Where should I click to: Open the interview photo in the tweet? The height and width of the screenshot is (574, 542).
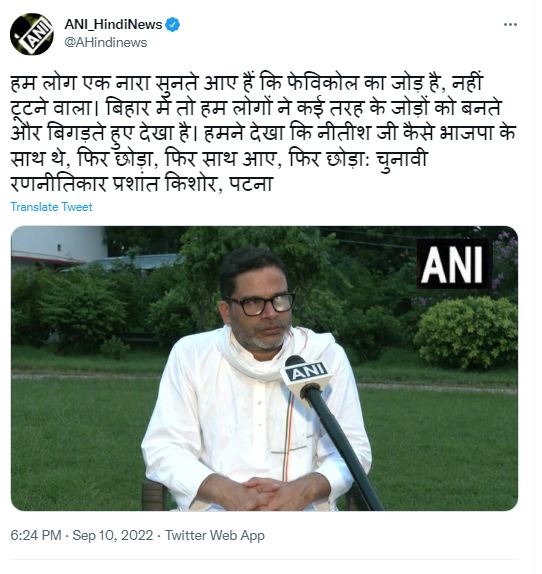(264, 368)
